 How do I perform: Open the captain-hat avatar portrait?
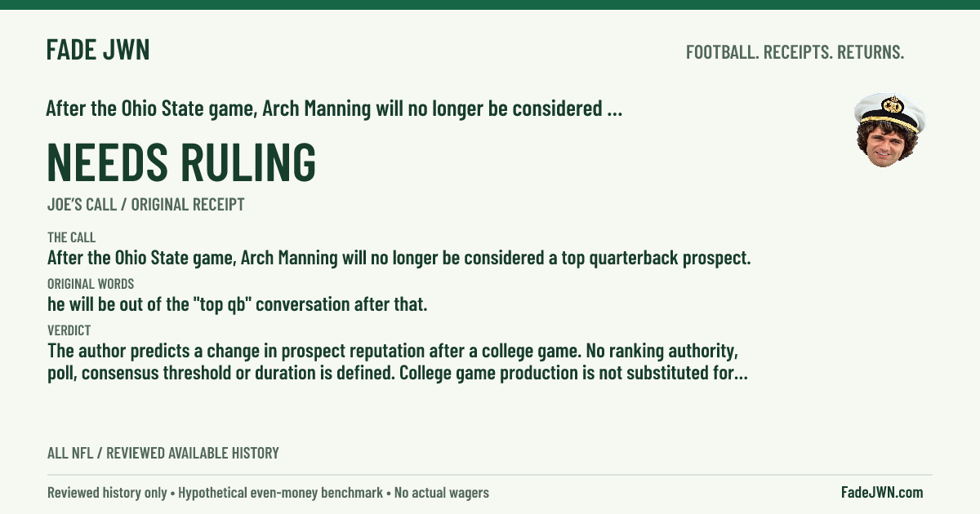coord(889,130)
